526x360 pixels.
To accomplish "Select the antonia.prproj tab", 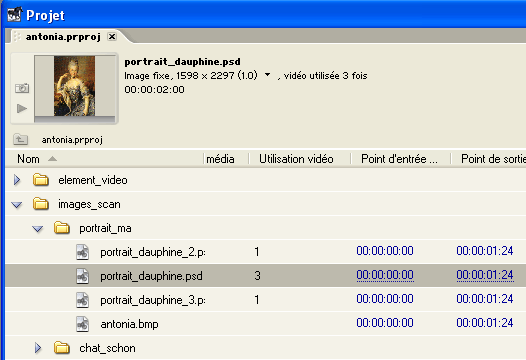I will click(63, 37).
